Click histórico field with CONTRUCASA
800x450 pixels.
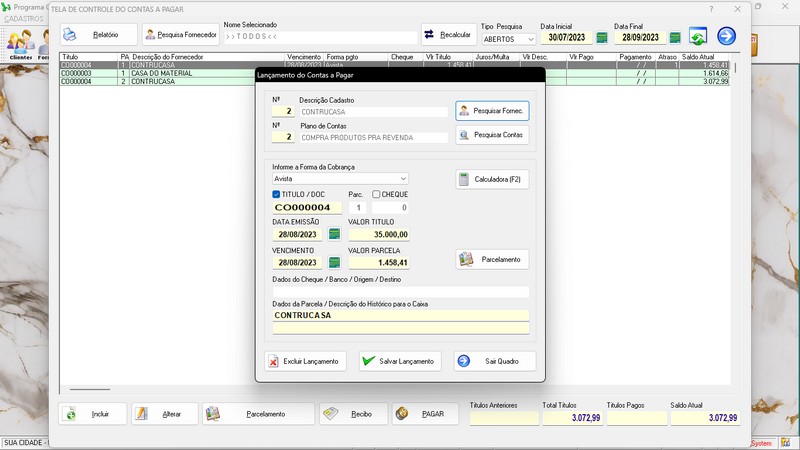click(401, 315)
